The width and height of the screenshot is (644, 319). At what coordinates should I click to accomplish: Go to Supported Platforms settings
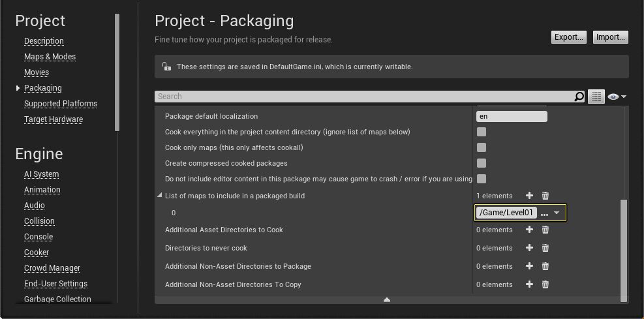point(61,104)
